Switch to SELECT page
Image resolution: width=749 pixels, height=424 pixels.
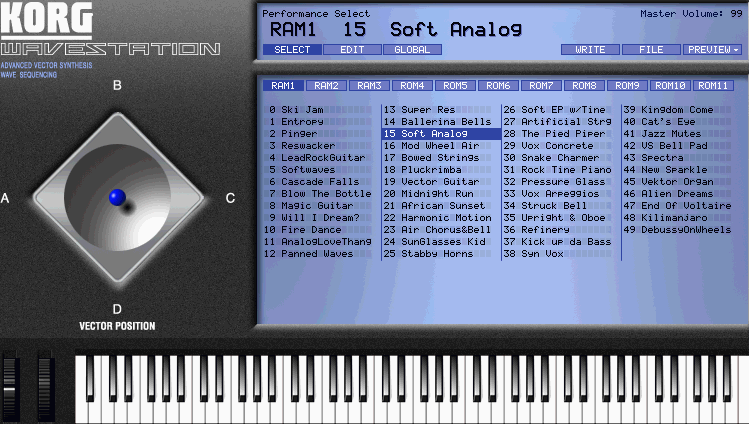click(x=292, y=50)
